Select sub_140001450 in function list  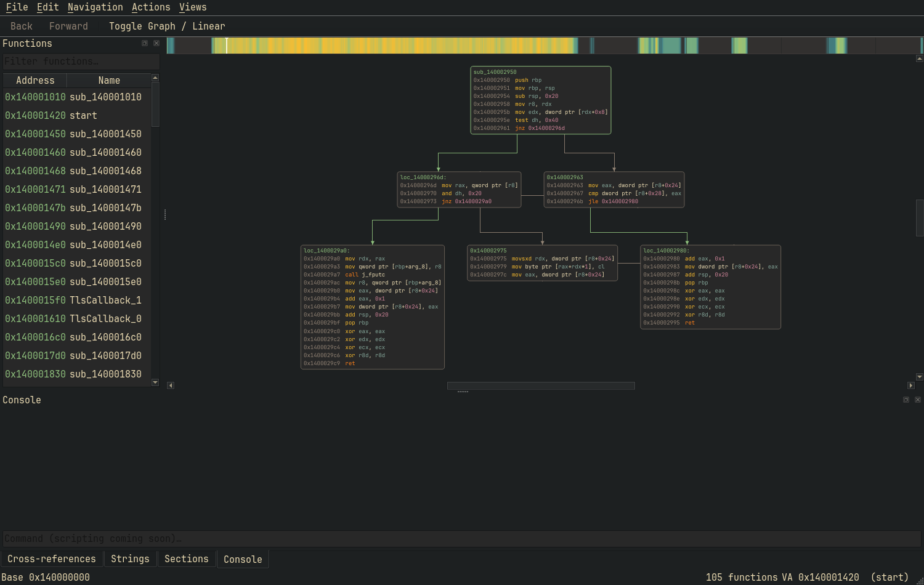point(77,134)
